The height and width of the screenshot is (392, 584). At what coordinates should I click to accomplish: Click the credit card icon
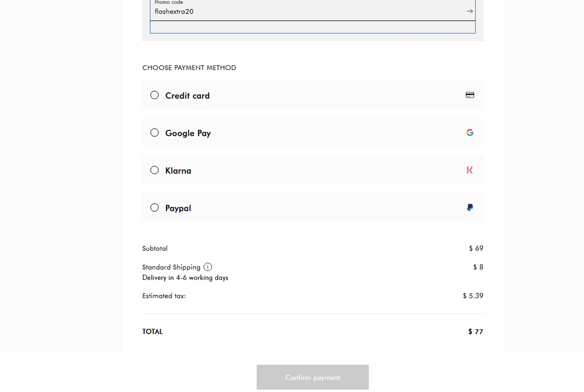[470, 95]
